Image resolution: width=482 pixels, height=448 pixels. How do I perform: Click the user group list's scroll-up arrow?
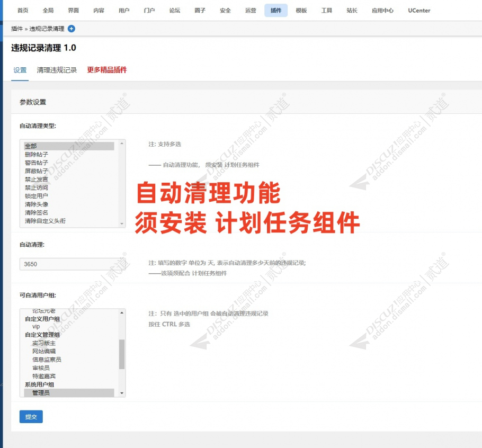[122, 313]
